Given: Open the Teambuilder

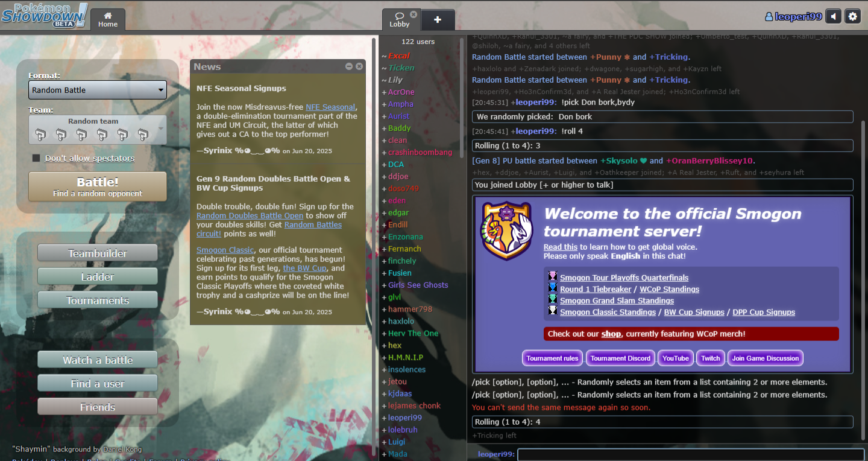Looking at the screenshot, I should (x=98, y=253).
